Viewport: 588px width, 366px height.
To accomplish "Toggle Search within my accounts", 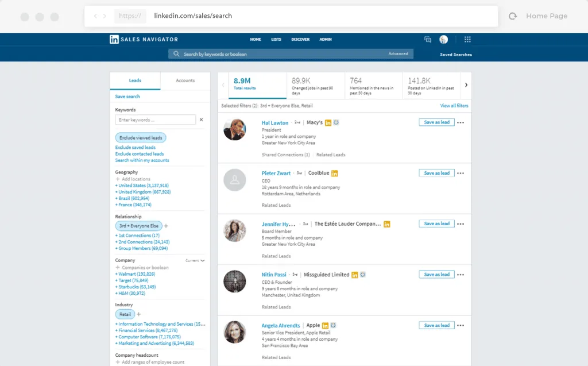I will pyautogui.click(x=142, y=160).
